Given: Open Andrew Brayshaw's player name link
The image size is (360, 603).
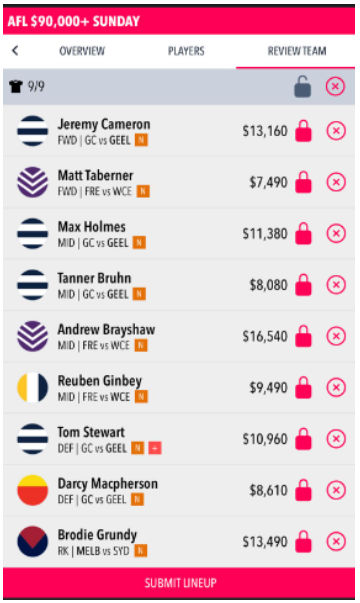Looking at the screenshot, I should pos(106,330).
